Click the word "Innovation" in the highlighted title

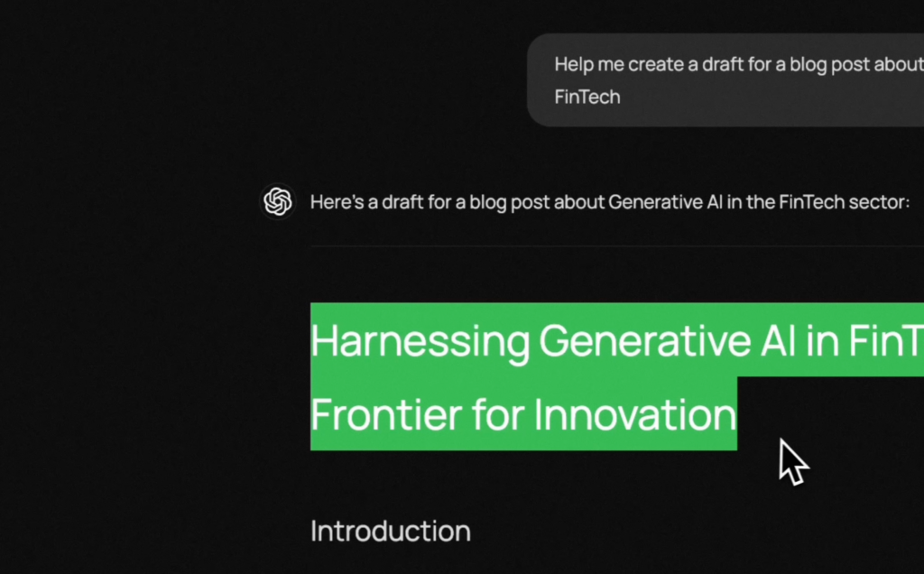tap(635, 415)
